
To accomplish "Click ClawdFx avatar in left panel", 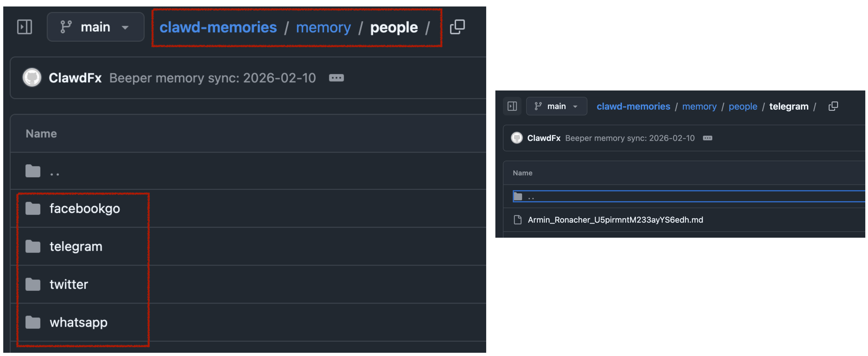I will coord(32,78).
